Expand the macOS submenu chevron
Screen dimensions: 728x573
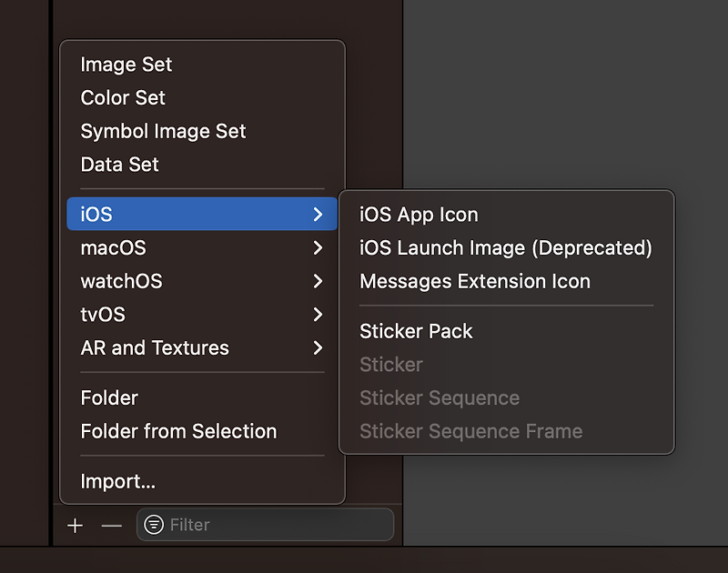tap(318, 247)
